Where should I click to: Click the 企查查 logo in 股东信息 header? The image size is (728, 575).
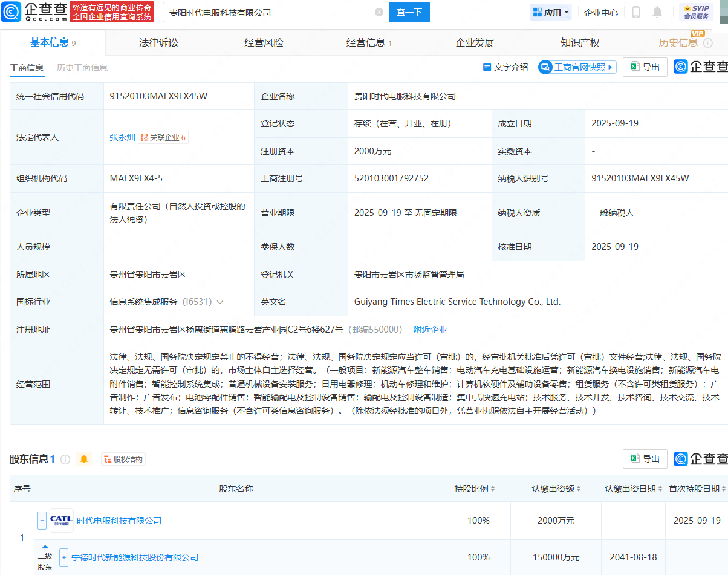[x=701, y=459]
